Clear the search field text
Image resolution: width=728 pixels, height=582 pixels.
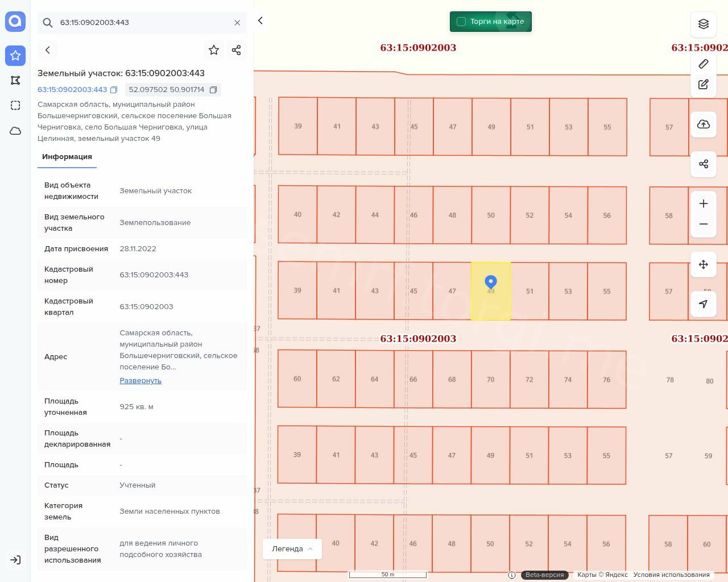click(x=237, y=23)
